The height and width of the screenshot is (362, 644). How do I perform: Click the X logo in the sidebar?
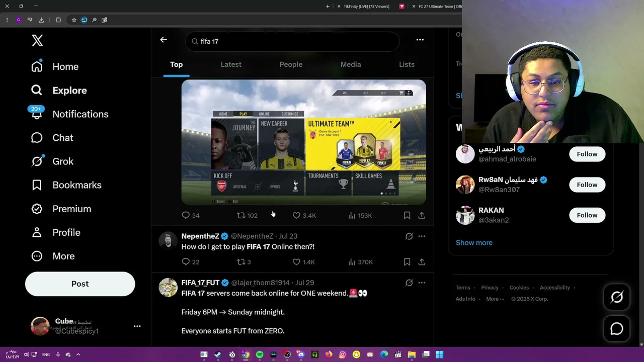coord(37,41)
